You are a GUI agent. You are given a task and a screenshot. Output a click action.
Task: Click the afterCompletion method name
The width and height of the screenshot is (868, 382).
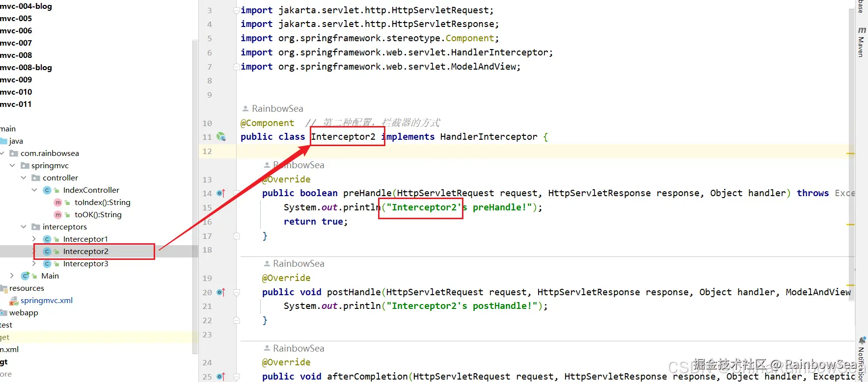[367, 377]
